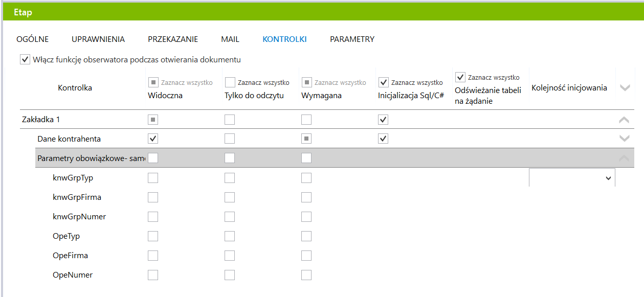Go to the PRZEKAZANIE tab

[x=173, y=39]
